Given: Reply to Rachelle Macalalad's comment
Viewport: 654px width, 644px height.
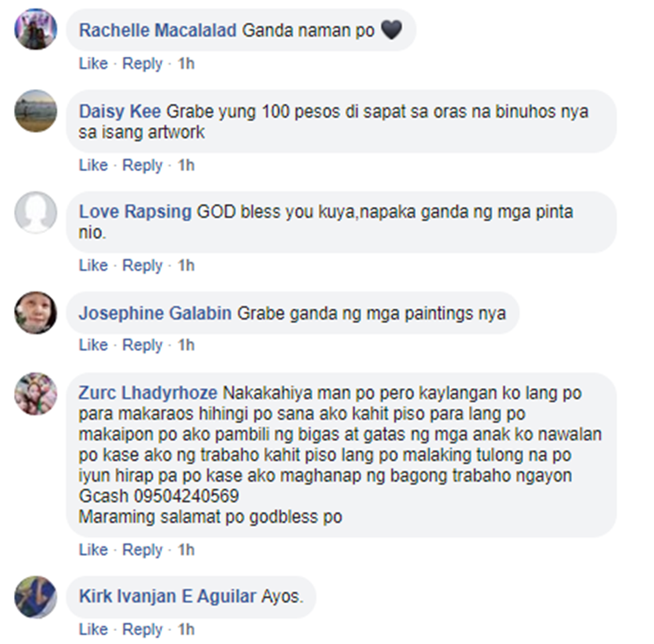Looking at the screenshot, I should [142, 64].
